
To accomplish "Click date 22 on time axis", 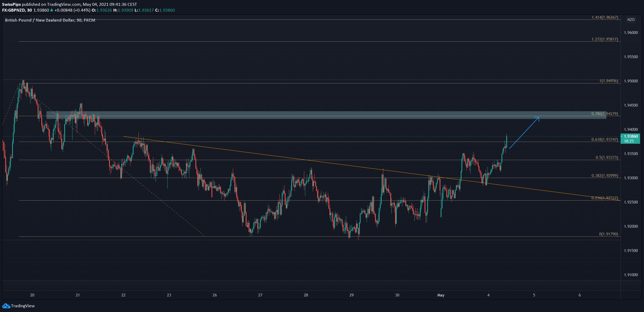I will (x=123, y=295).
